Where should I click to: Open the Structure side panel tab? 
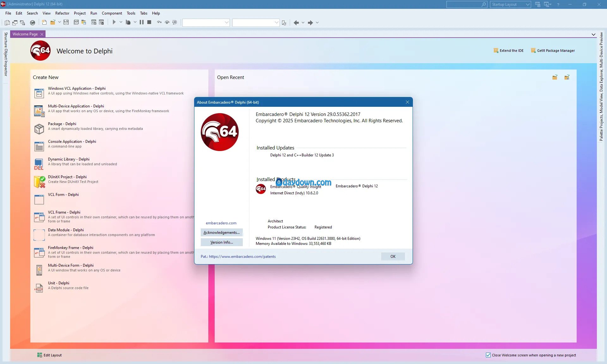[x=6, y=39]
